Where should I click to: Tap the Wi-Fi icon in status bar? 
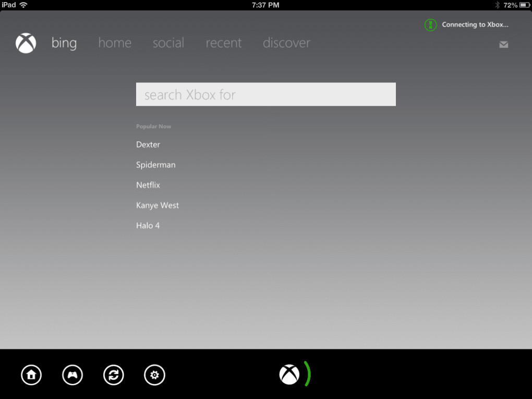click(x=23, y=5)
